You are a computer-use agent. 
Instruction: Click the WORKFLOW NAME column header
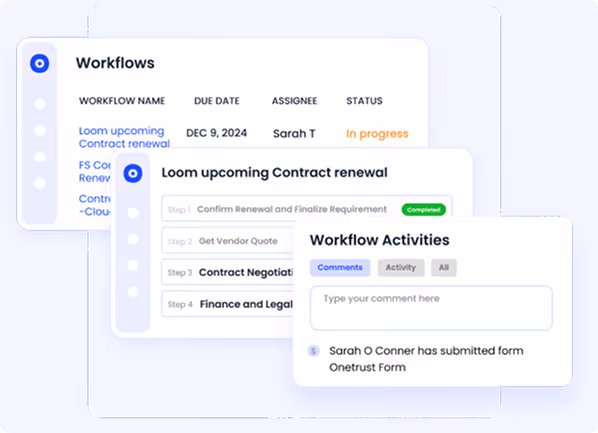click(x=122, y=101)
